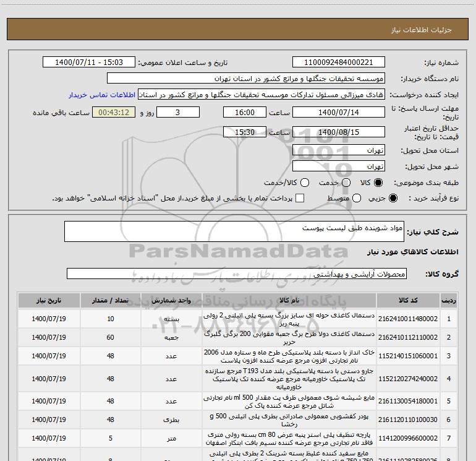Screen dimensions: 476x461
Task: Click product code 1141200996600002
Action: (408, 438)
